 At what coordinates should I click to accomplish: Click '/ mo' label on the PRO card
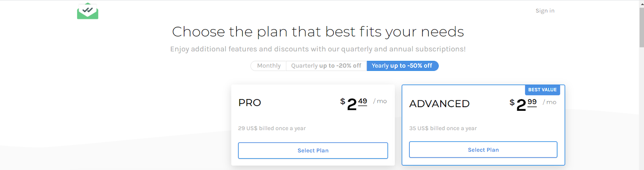click(x=380, y=101)
